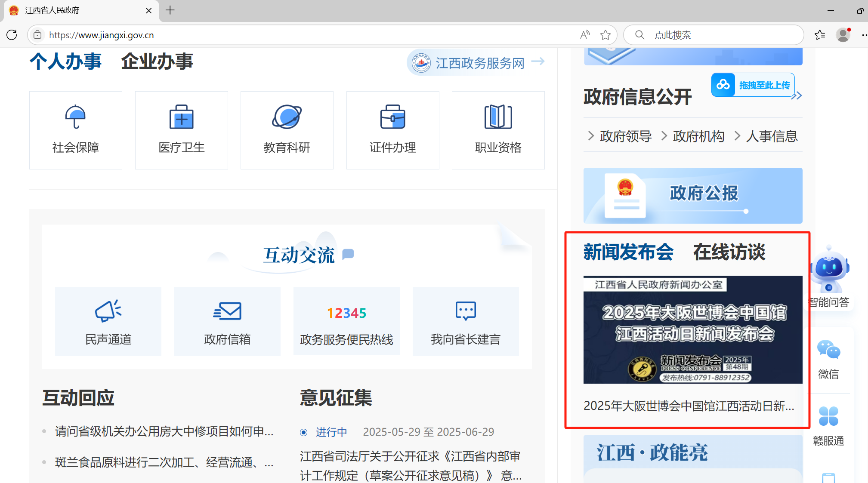The width and height of the screenshot is (868, 483).
Task: Open 我向省长建言 chat bubble icon
Action: [x=466, y=311]
